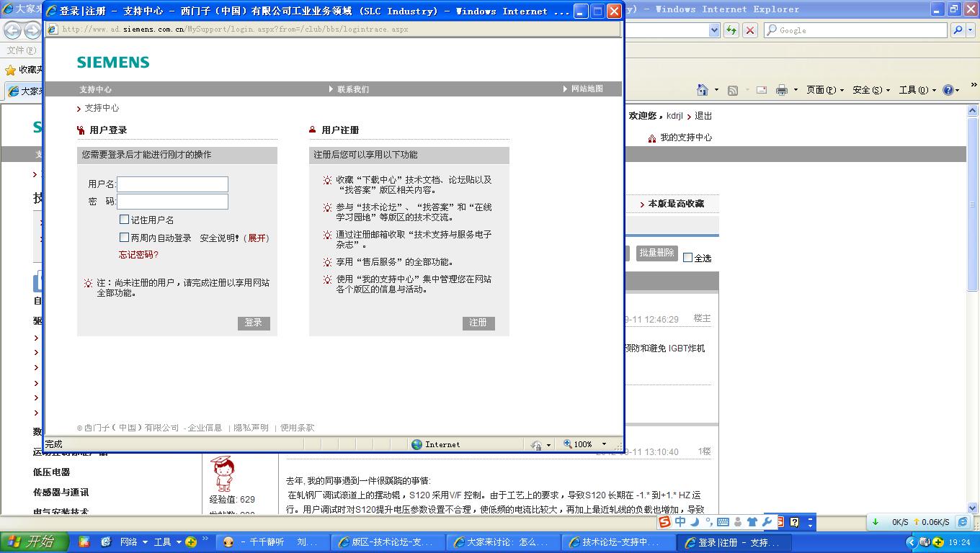Screen dimensions: 980x553
Task: Click the avatar picture of the forum poster
Action: coord(224,474)
